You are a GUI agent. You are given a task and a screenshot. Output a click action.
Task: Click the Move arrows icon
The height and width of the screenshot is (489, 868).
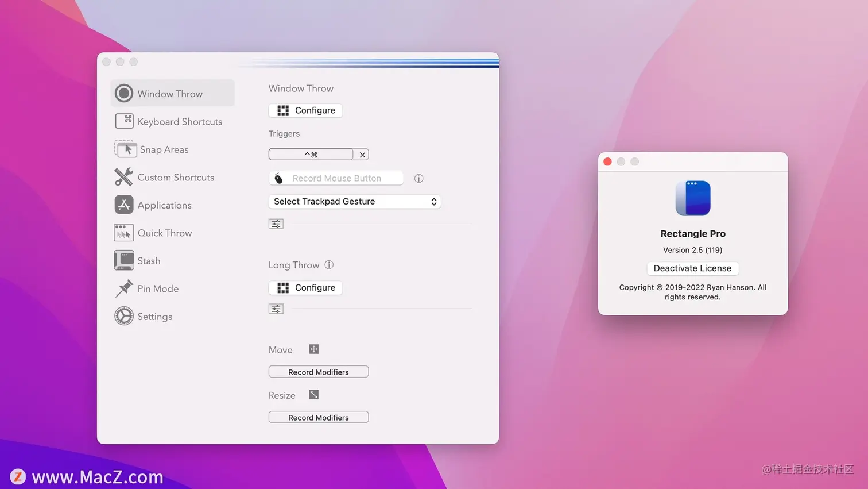point(314,349)
